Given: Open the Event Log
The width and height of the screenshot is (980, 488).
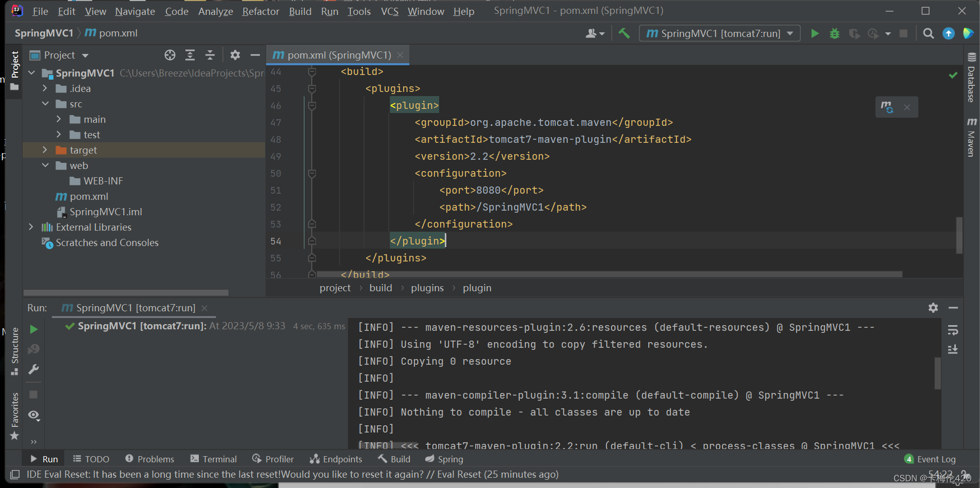Looking at the screenshot, I should click(936, 459).
